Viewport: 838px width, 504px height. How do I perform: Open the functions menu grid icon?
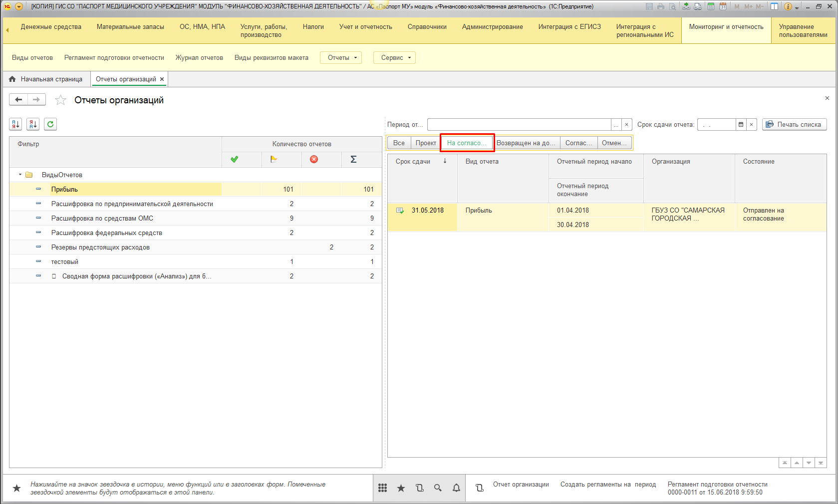click(383, 488)
